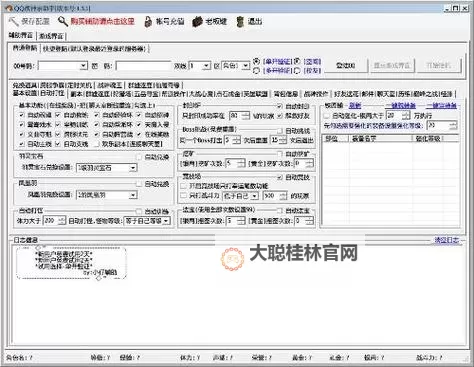Click the 体力大于 200 spinner arrows
The height and width of the screenshot is (367, 474).
(x=62, y=221)
